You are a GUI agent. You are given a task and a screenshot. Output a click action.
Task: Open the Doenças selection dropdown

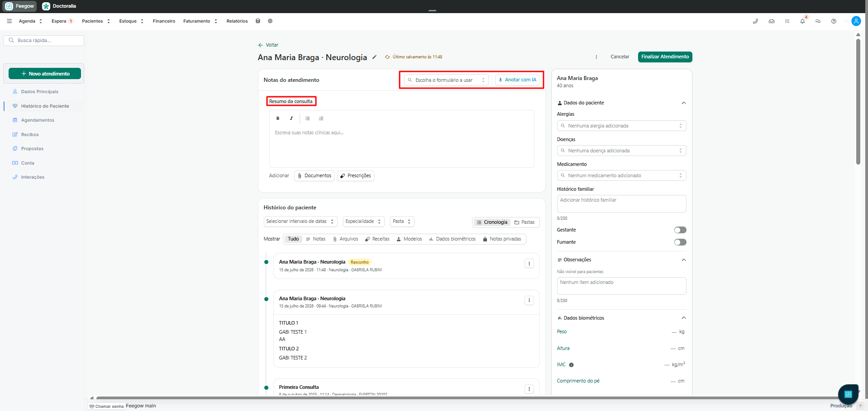621,151
